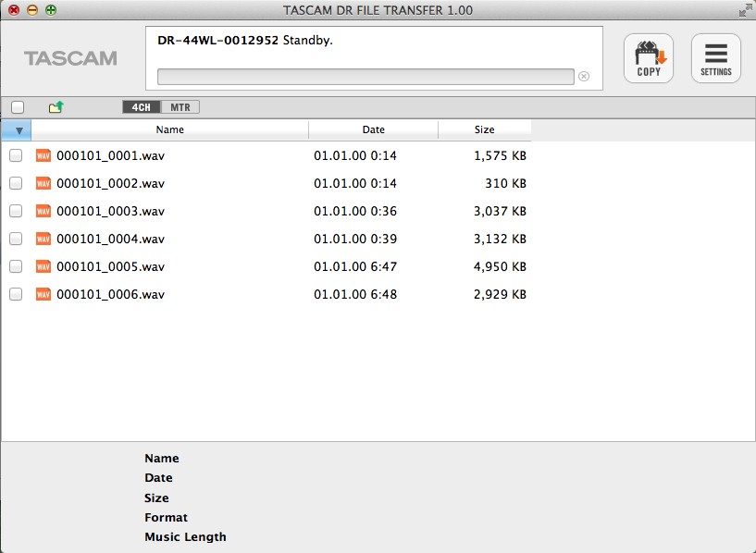Check the box for 000101_0002.wav

click(x=16, y=183)
